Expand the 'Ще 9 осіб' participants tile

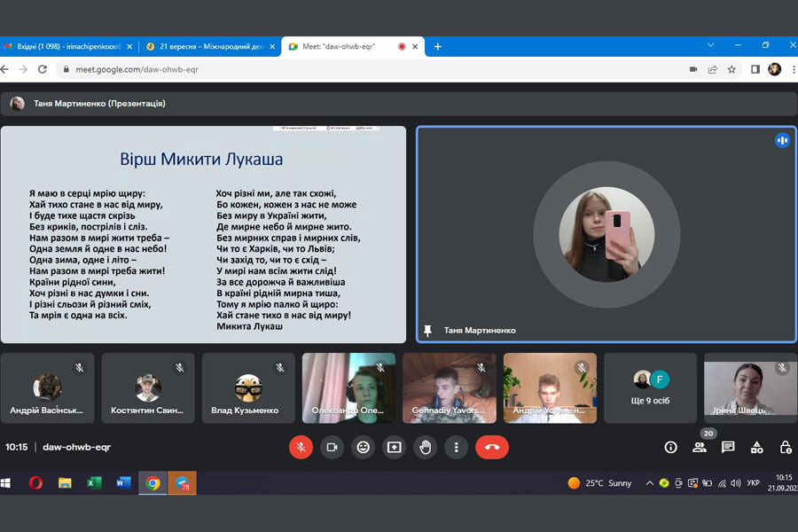(x=650, y=388)
